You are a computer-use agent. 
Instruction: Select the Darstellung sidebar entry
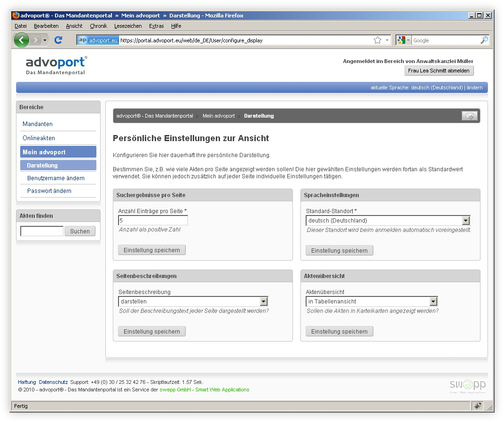coord(58,165)
